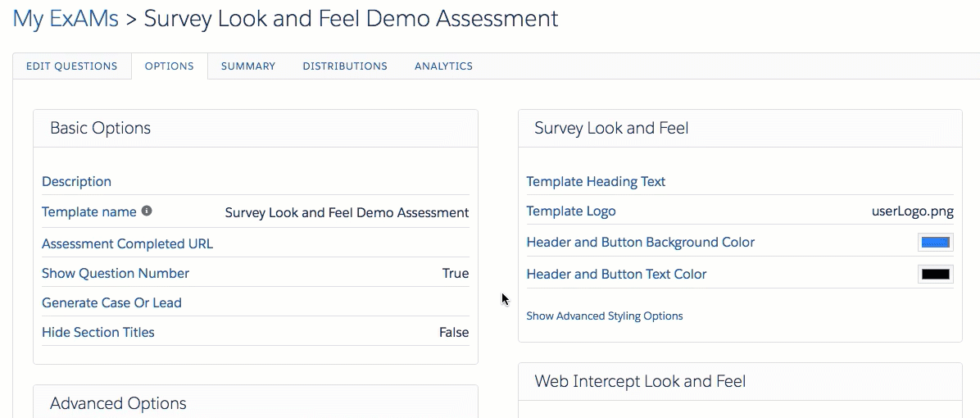
Task: Expand Show Advanced Styling Options
Action: click(x=604, y=316)
